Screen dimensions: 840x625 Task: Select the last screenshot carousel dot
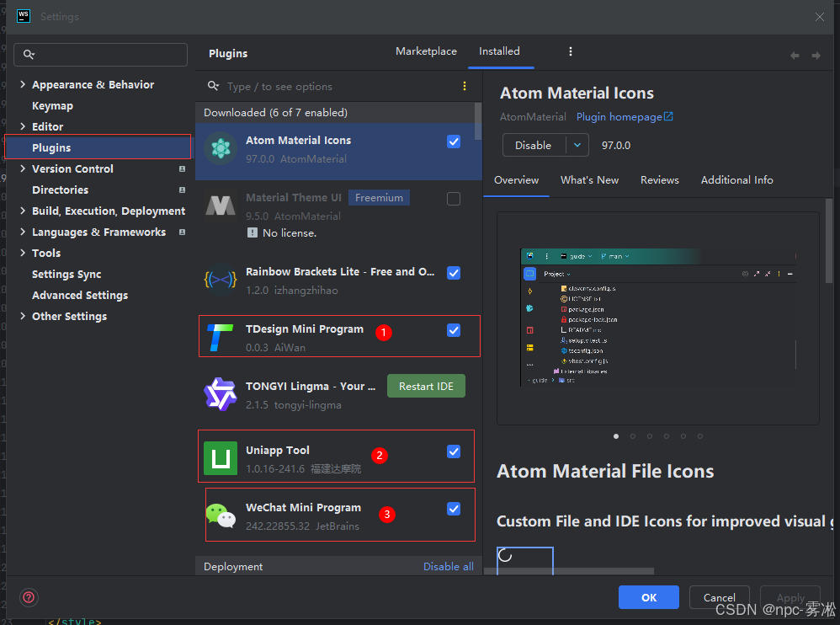click(700, 436)
